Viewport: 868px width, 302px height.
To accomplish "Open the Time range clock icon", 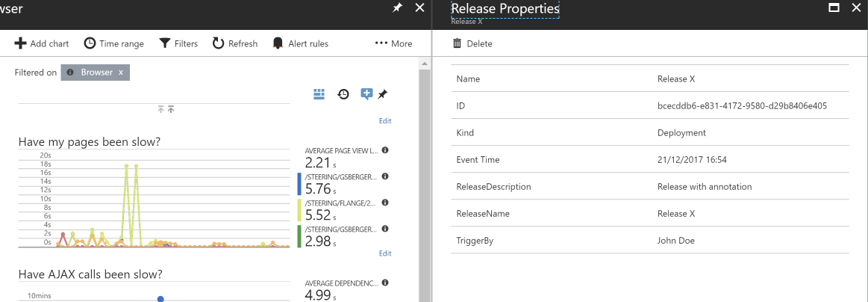I will [90, 43].
